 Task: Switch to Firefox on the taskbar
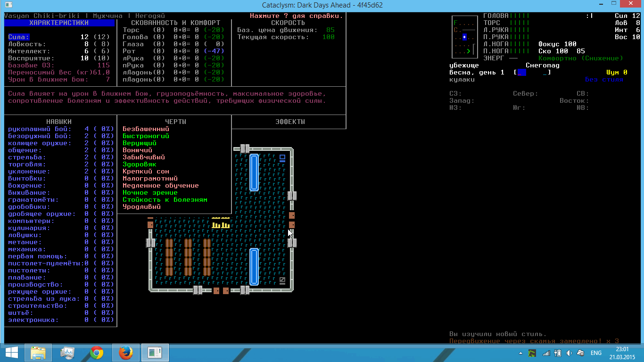126,353
